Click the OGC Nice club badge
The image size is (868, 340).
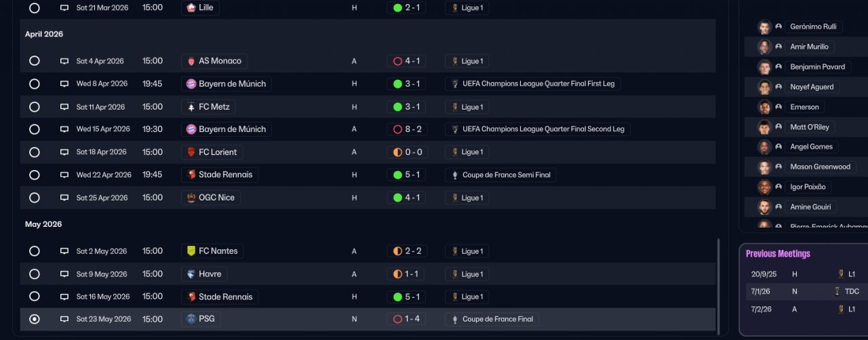point(192,198)
